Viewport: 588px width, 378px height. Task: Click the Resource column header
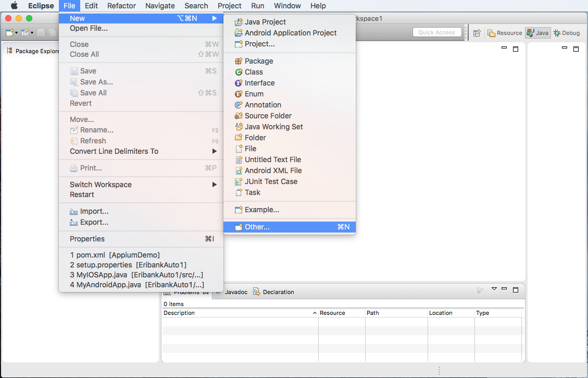342,313
